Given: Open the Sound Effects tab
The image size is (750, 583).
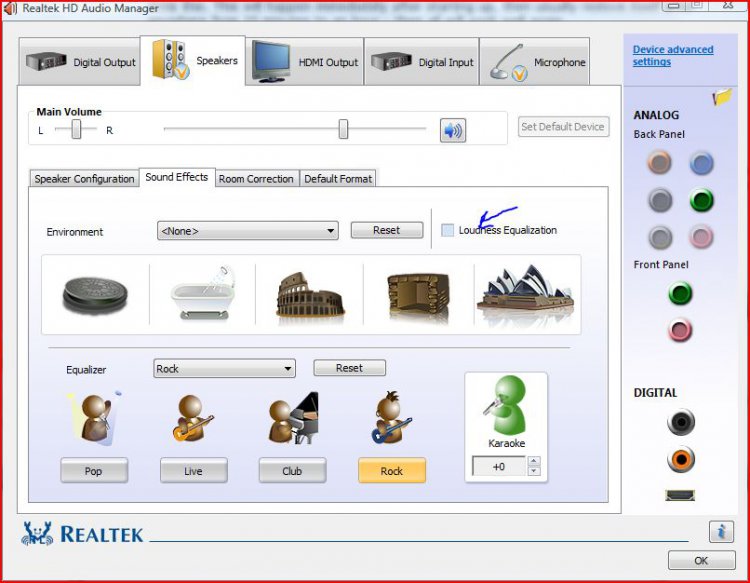Looking at the screenshot, I should click(x=177, y=177).
